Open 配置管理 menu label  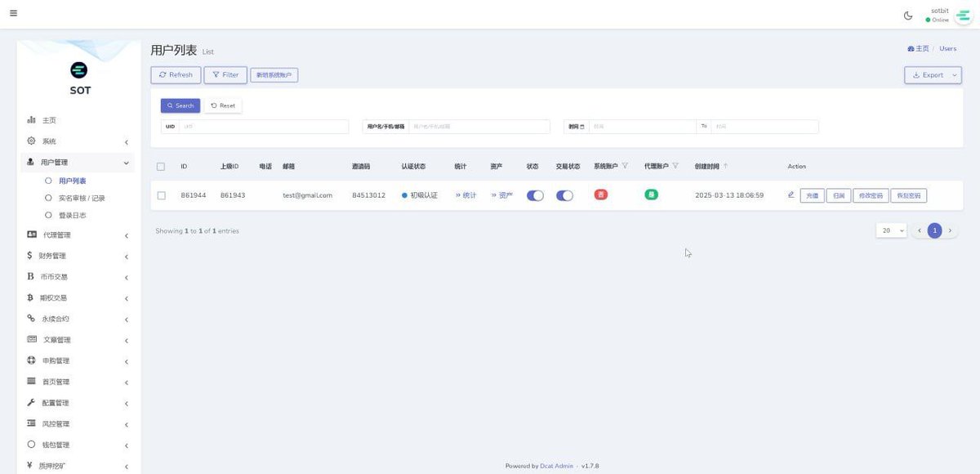(56, 403)
